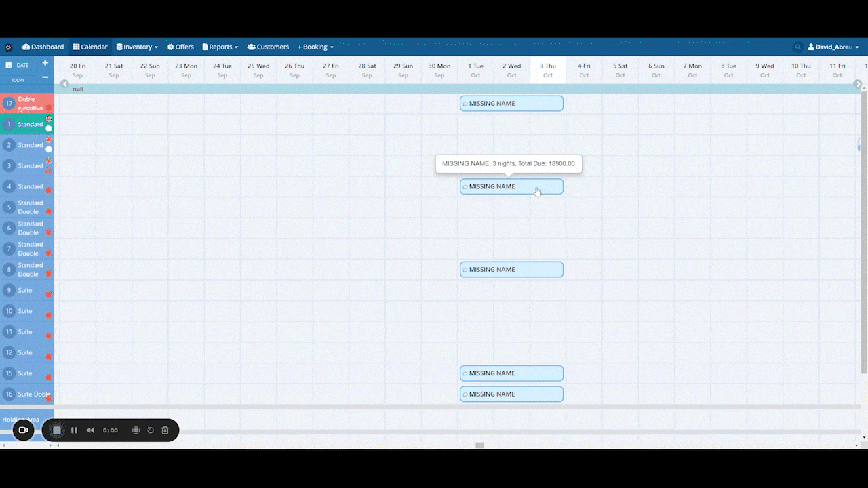Click the recorder grid effects icon

point(136,430)
